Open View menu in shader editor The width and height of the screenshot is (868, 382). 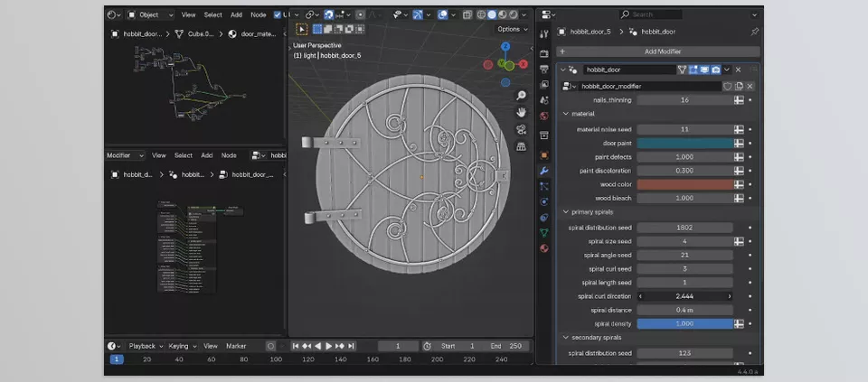[188, 15]
